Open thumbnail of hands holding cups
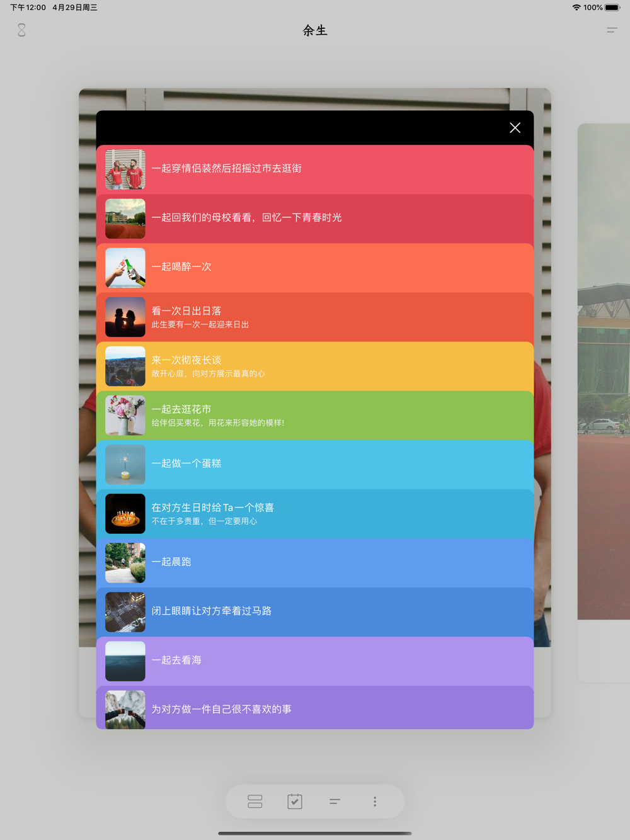The image size is (630, 840). click(125, 710)
